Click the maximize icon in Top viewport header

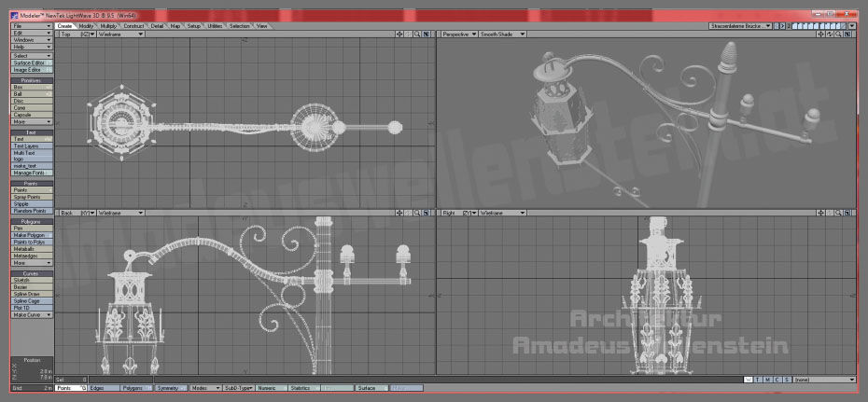tap(427, 35)
